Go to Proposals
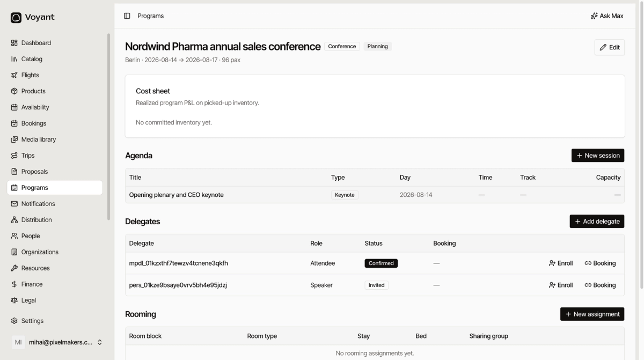The height and width of the screenshot is (360, 644). [55, 172]
